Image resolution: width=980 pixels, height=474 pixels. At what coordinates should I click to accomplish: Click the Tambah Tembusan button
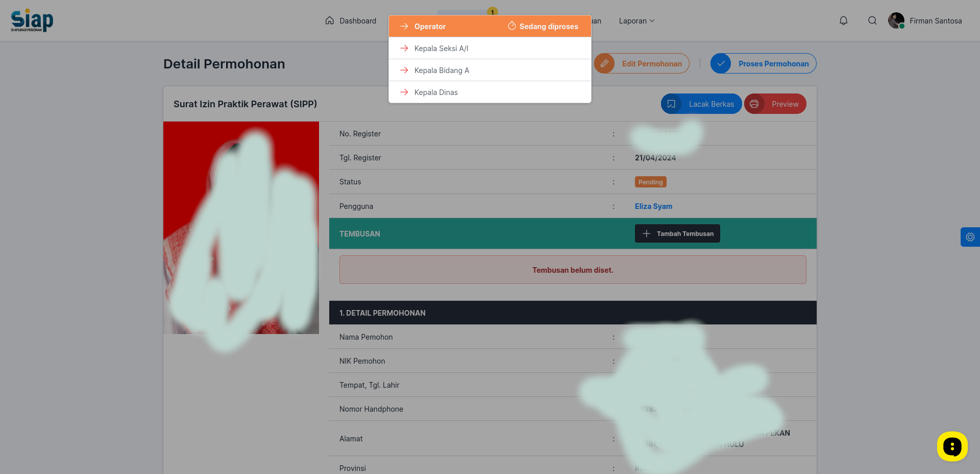(x=677, y=233)
